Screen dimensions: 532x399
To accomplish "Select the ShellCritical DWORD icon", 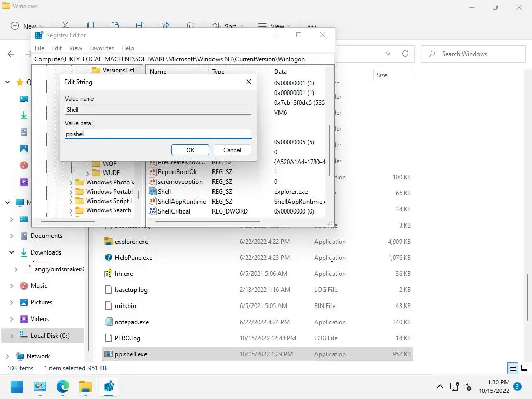I will click(153, 211).
